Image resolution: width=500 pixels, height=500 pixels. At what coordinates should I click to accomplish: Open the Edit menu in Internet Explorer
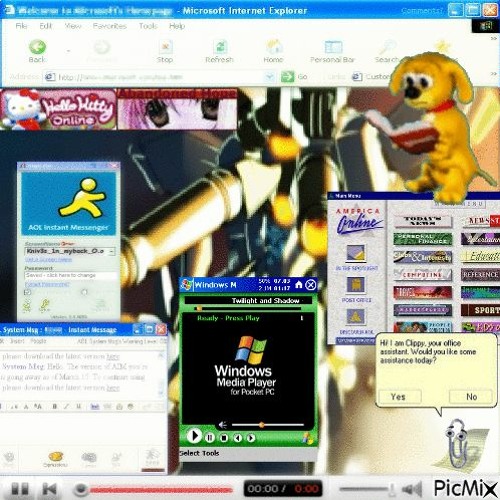pos(46,26)
